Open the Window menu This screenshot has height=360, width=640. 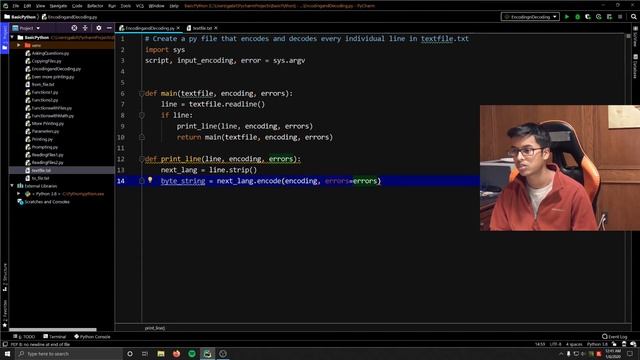click(x=156, y=6)
